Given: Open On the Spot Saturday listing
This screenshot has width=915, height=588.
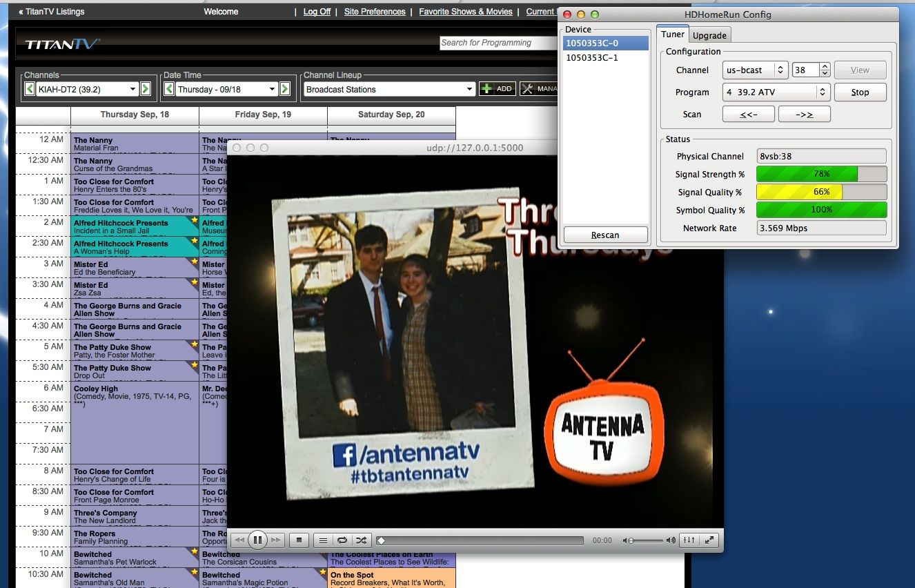Looking at the screenshot, I should click(391, 578).
